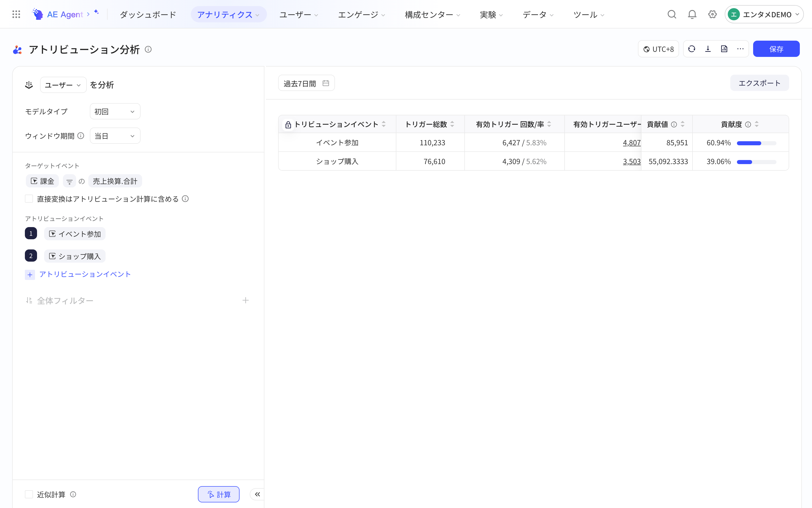Open the アナリティクス menu
Viewport: 812px width, 508px height.
[x=228, y=14]
